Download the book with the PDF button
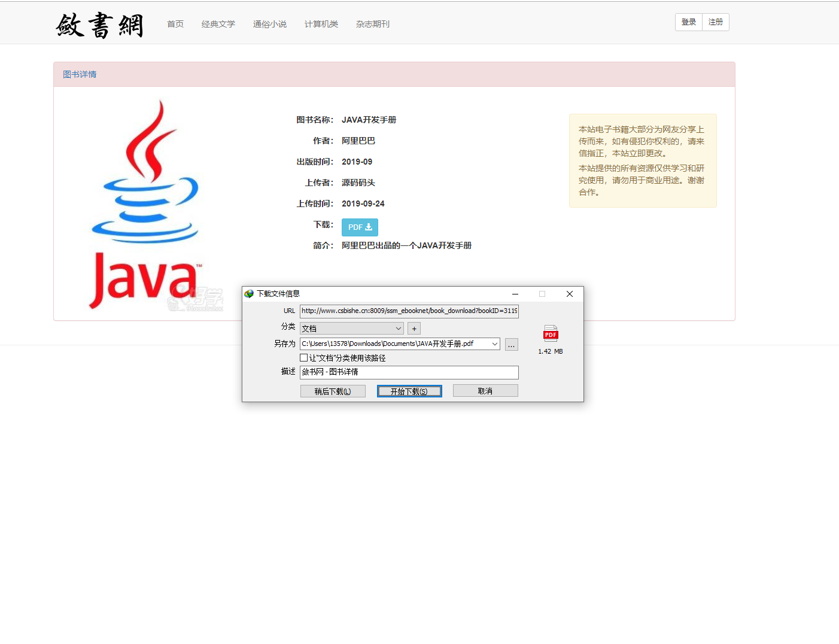Viewport: 839px width, 644px height. pos(360,227)
